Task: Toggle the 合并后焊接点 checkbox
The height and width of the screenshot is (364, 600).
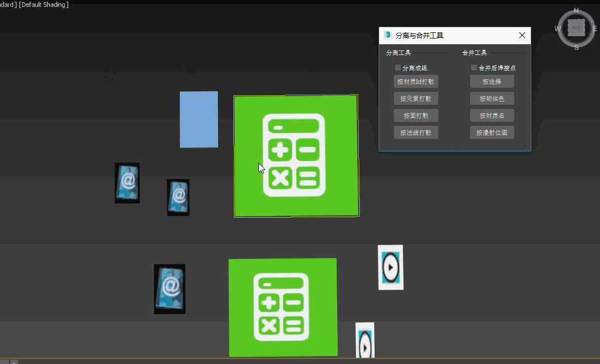Action: click(474, 68)
